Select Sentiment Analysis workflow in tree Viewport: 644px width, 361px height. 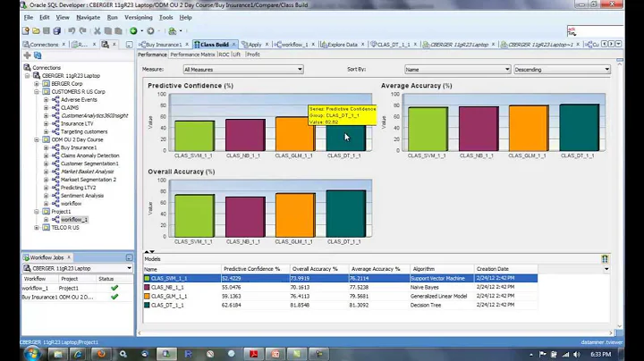pyautogui.click(x=82, y=196)
